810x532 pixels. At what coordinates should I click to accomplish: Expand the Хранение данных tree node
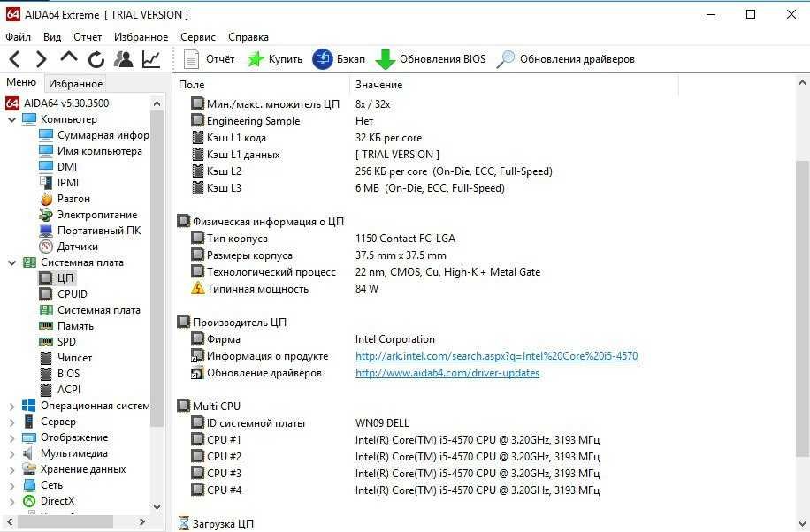(11, 469)
